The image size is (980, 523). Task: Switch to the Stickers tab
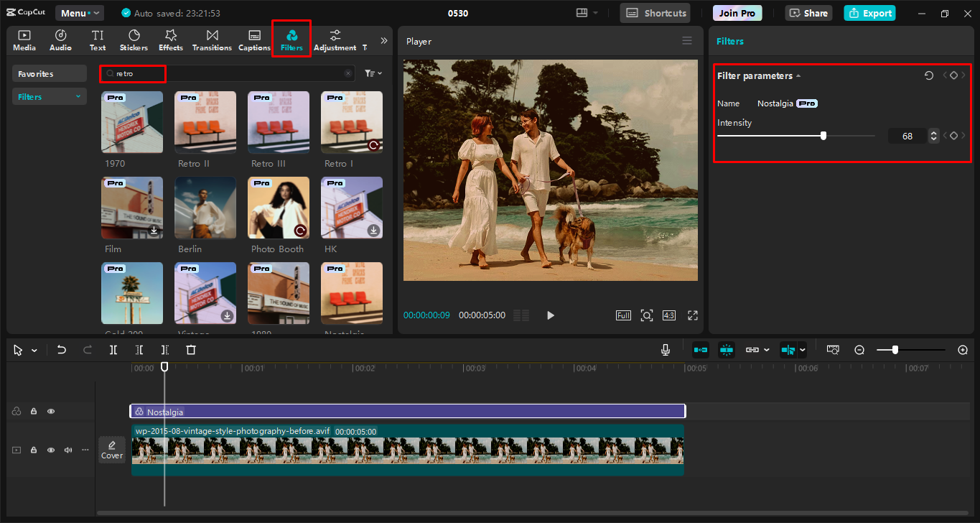[134, 40]
